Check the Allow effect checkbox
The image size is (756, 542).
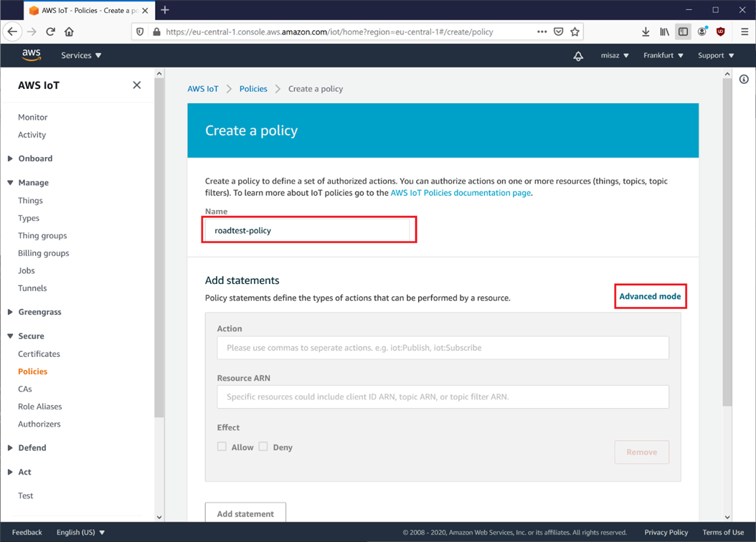[222, 447]
